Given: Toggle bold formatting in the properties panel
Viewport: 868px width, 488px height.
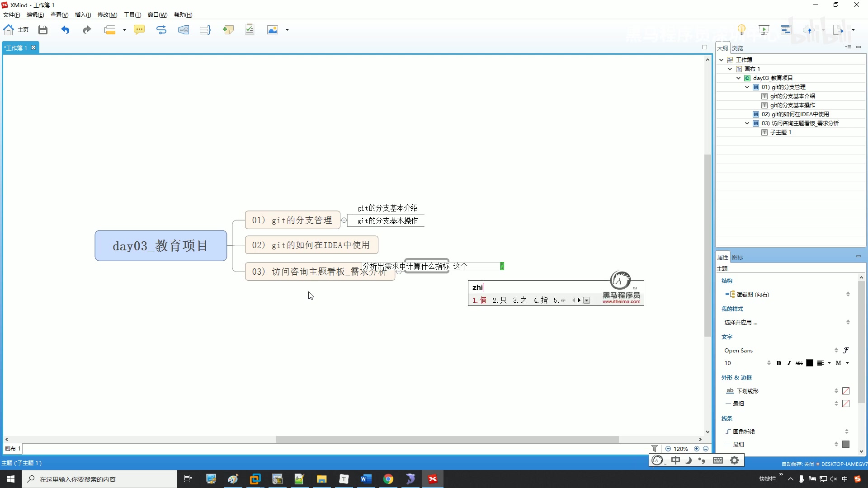Looking at the screenshot, I should tap(779, 363).
